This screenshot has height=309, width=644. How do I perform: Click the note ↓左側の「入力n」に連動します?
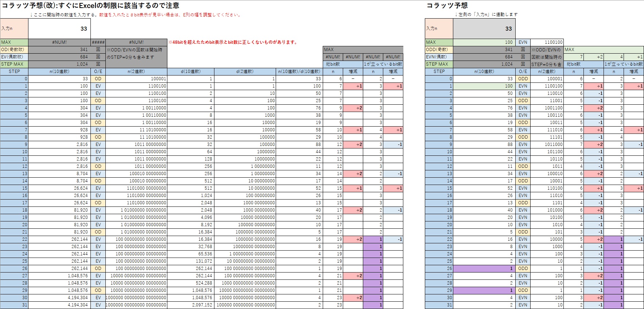point(486,15)
